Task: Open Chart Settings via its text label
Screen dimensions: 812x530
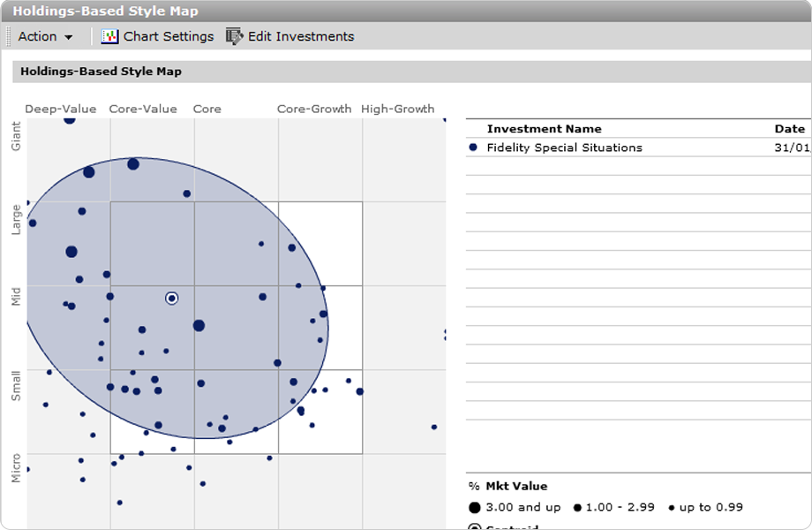Action: 168,36
